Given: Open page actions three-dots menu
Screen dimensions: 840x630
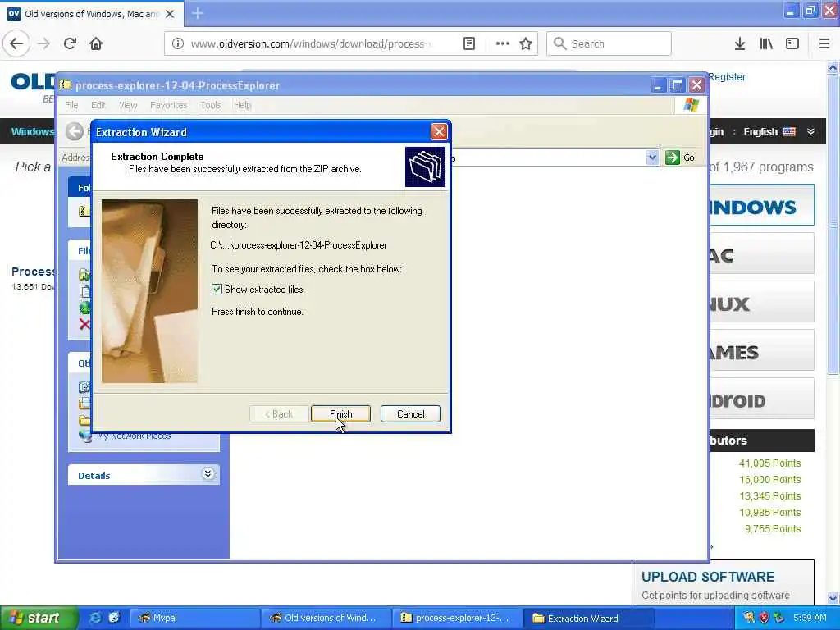Looking at the screenshot, I should [502, 43].
